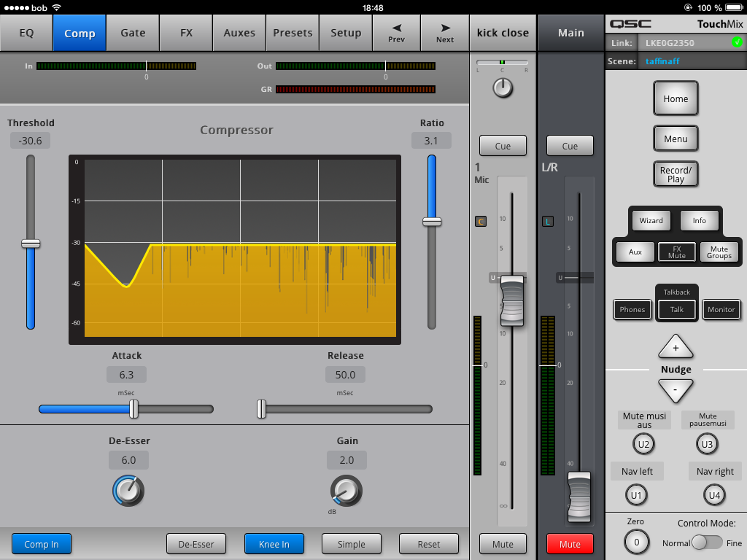The width and height of the screenshot is (747, 560).
Task: Enable Cue on the L/R main
Action: [570, 146]
